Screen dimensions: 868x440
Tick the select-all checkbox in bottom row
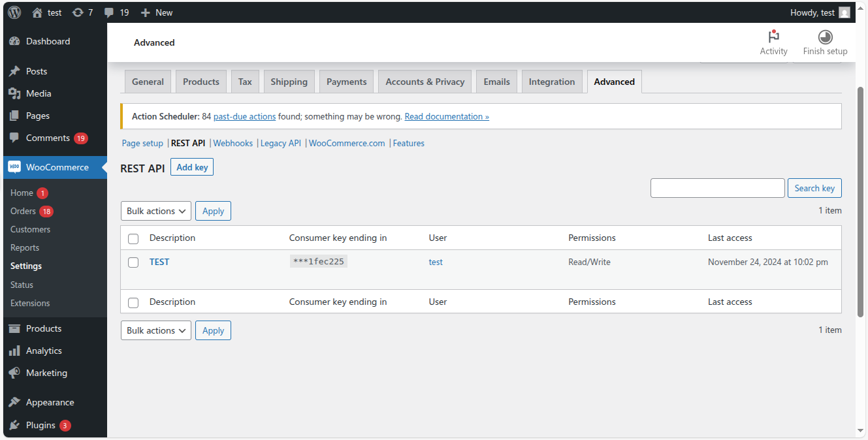pos(133,302)
